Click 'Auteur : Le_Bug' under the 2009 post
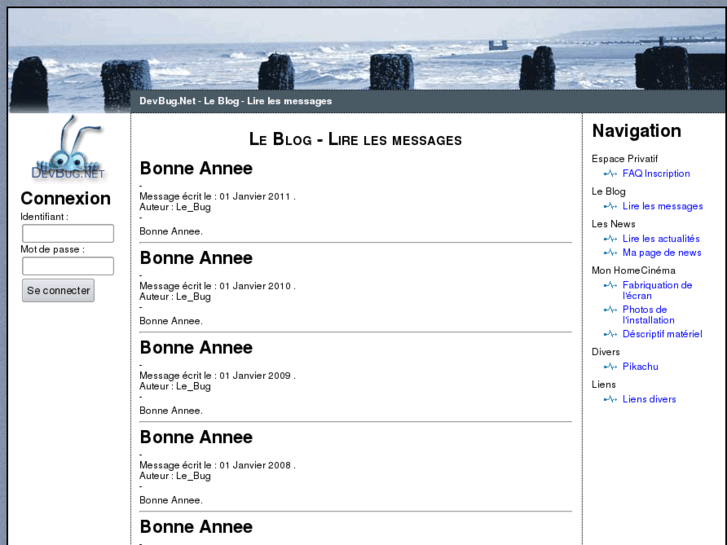The width and height of the screenshot is (727, 545). click(175, 386)
